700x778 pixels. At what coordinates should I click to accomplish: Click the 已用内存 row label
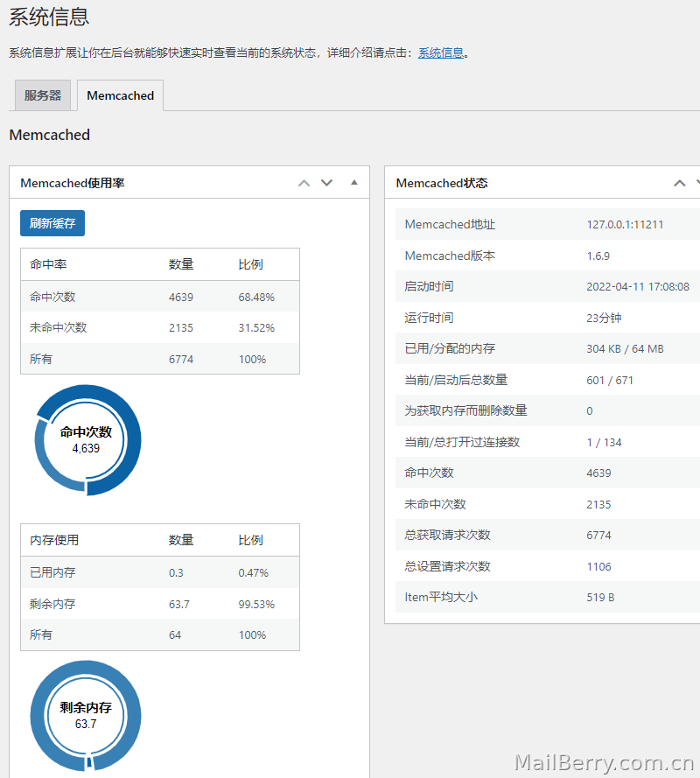point(52,572)
